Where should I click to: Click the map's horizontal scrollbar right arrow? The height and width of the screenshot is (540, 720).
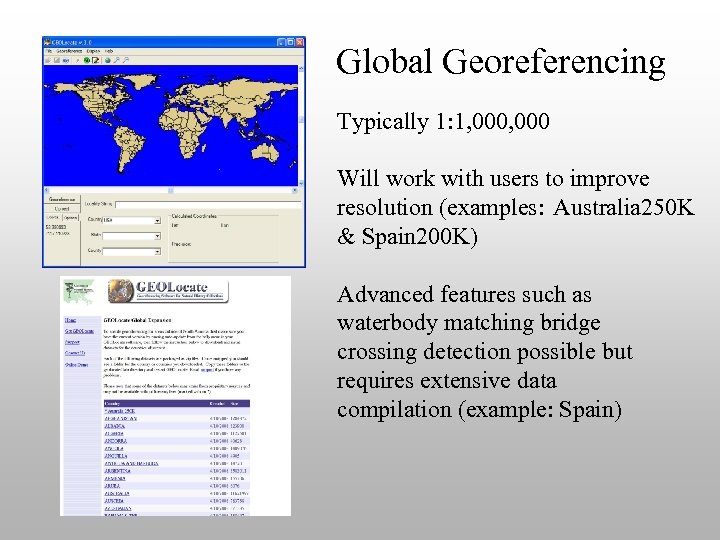(x=295, y=190)
